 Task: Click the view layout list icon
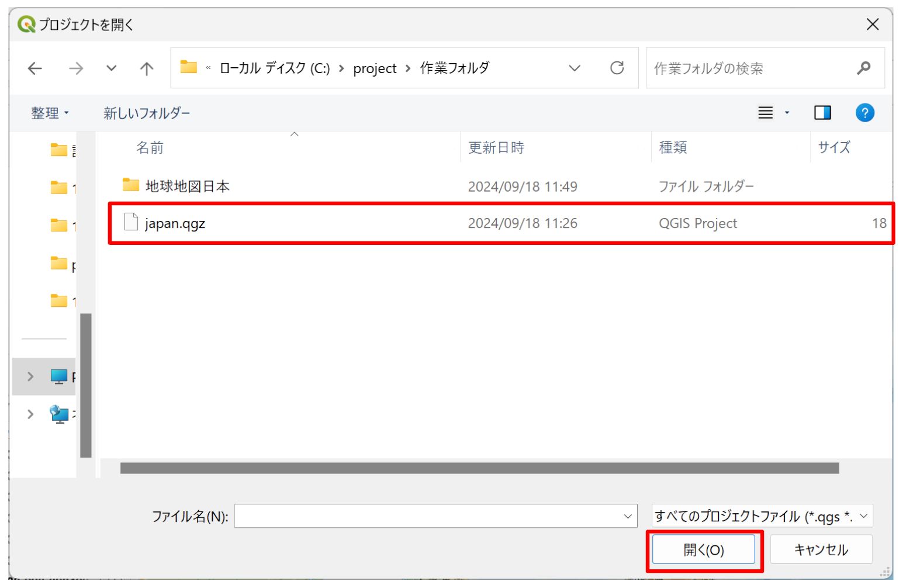click(x=765, y=112)
